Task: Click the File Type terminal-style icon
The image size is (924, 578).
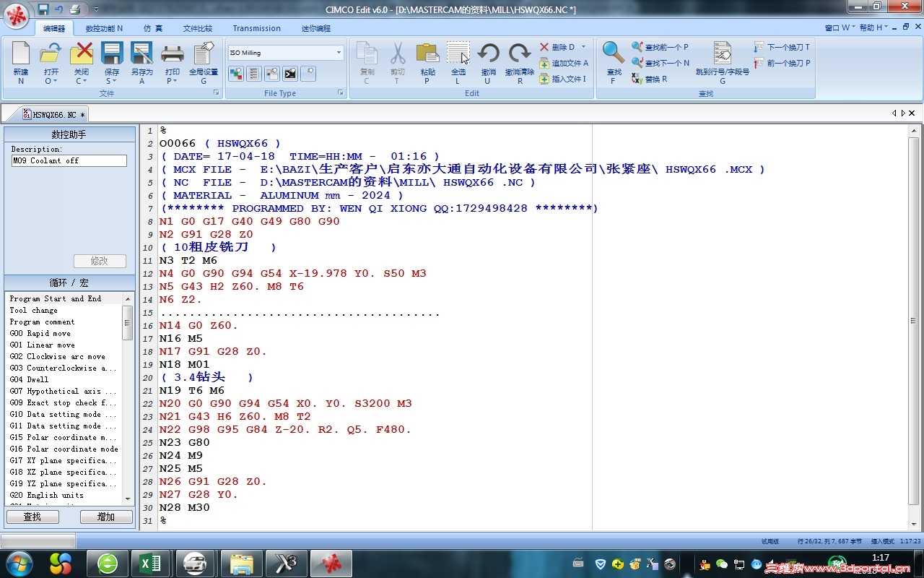Action: [289, 73]
